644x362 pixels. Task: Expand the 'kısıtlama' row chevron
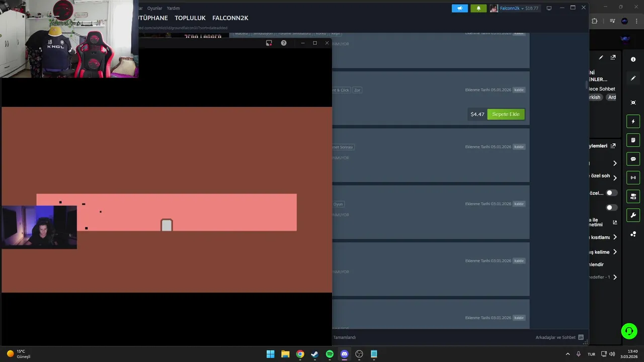[x=615, y=237]
